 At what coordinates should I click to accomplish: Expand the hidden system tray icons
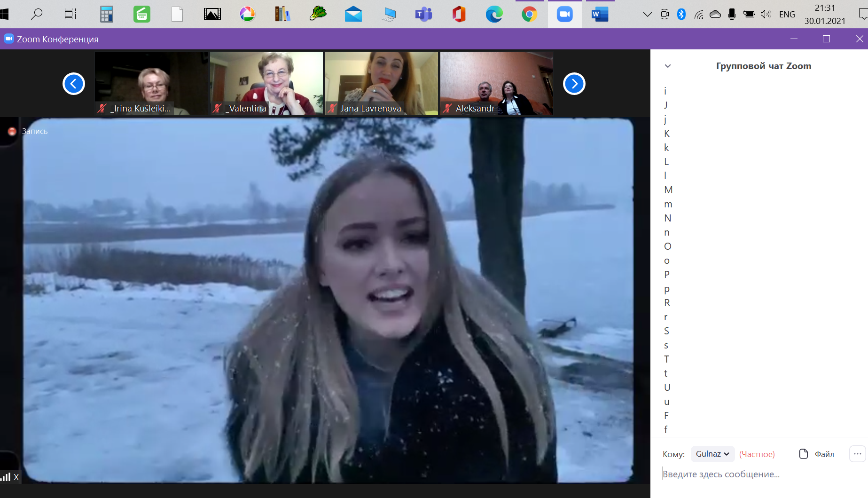[647, 14]
